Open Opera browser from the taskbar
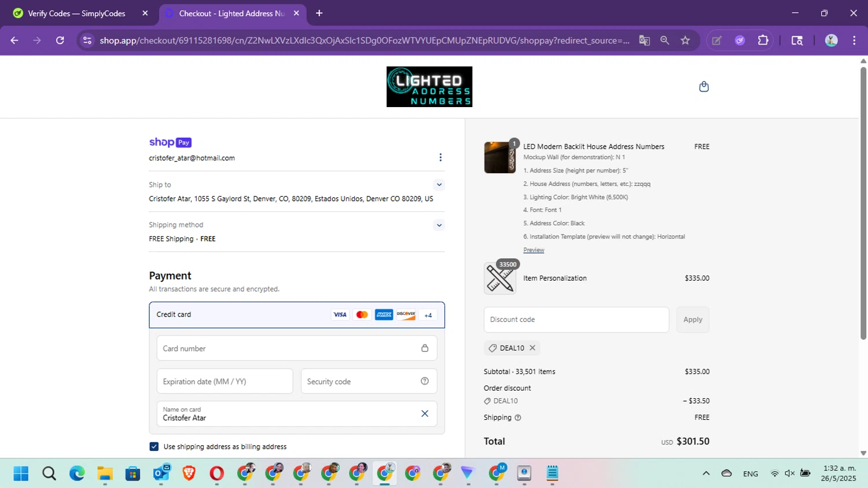868x488 pixels. (216, 474)
